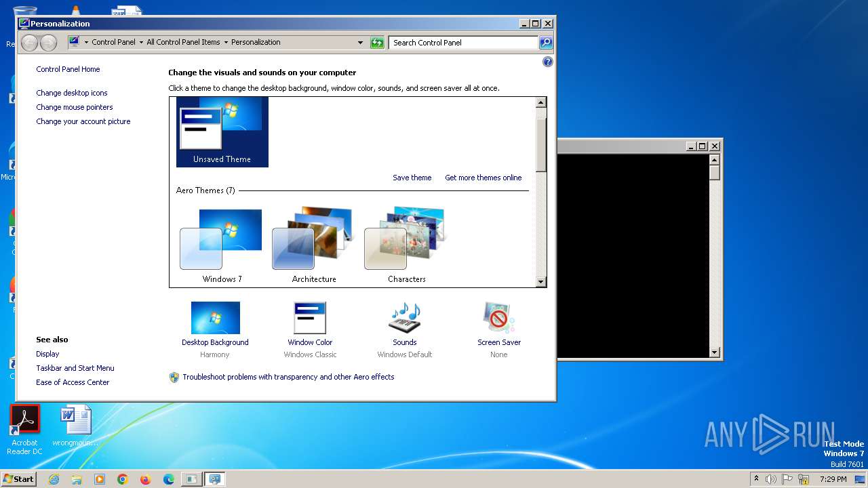Click the Save theme link

click(x=412, y=178)
